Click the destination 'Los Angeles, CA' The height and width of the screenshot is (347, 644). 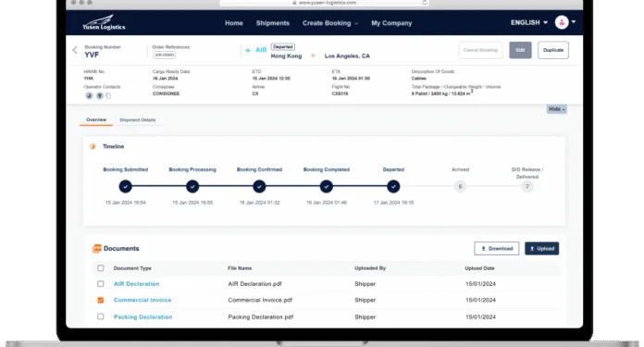(x=347, y=56)
